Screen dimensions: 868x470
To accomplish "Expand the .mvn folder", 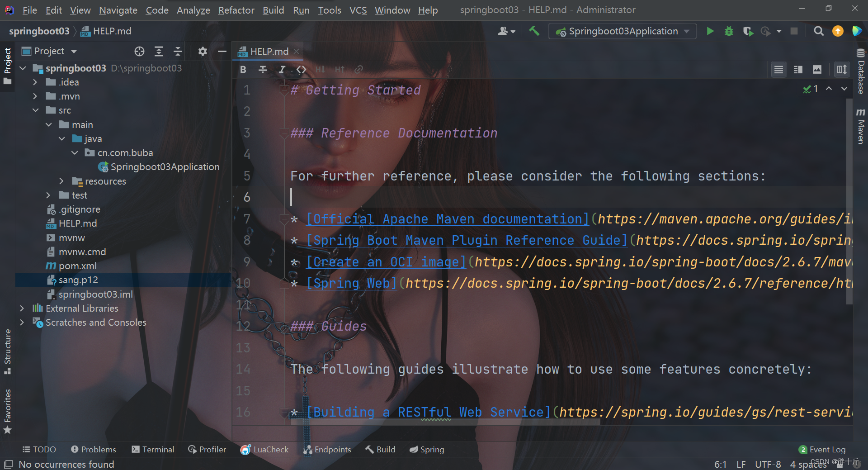I will (35, 96).
